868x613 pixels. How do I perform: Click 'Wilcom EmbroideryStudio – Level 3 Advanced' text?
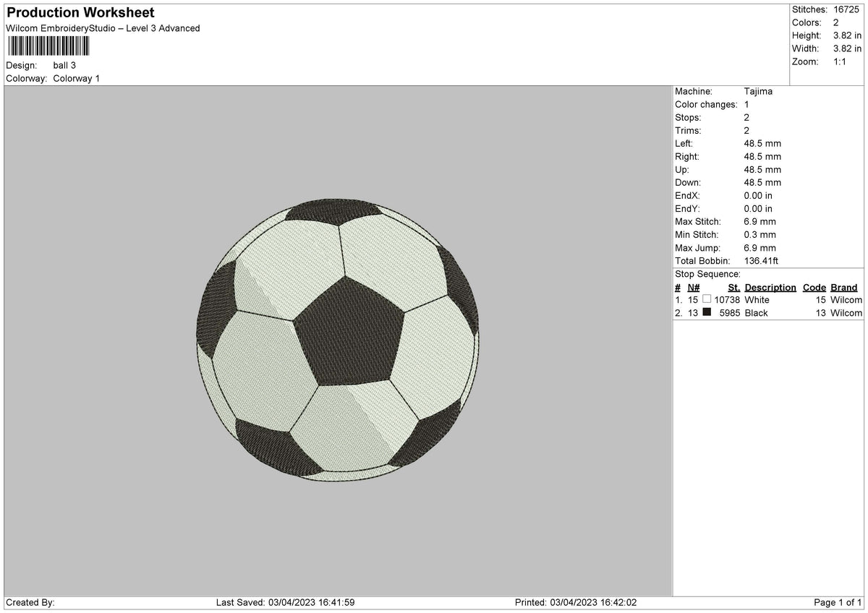coord(103,28)
